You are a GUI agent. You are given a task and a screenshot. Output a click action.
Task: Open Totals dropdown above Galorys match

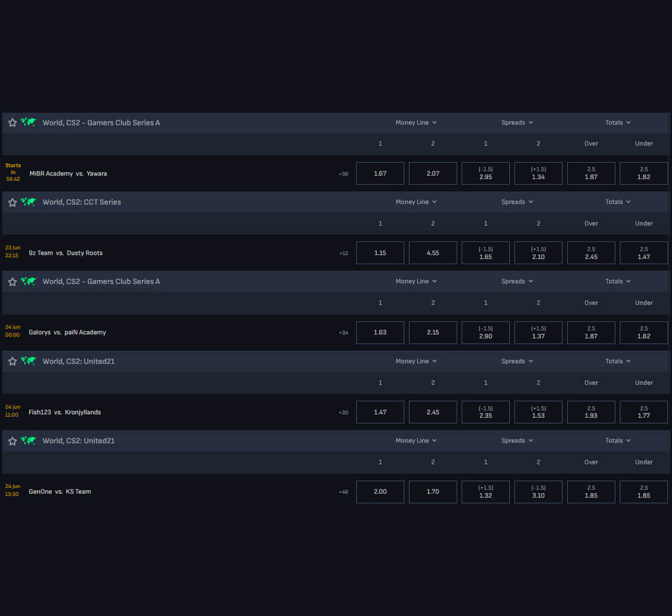click(x=618, y=281)
